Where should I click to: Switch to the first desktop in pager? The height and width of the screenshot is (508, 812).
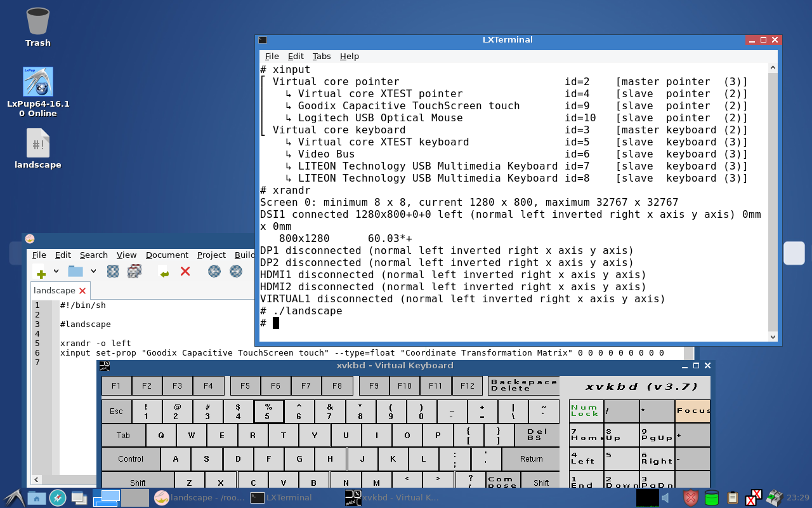coord(107,497)
